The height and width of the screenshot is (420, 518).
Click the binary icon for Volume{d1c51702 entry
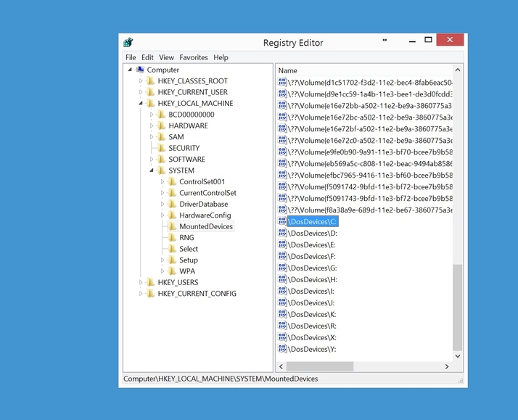coord(282,82)
